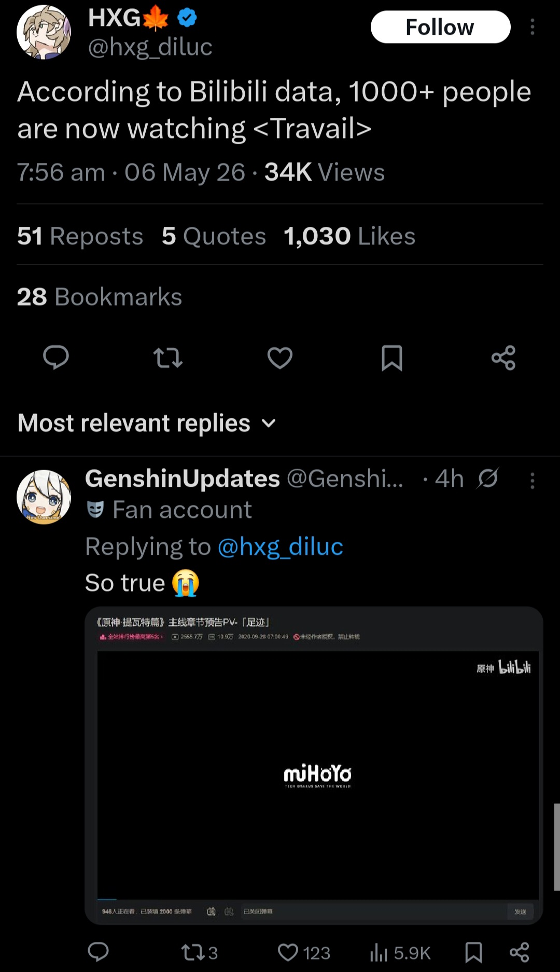Follow the HXG account
This screenshot has width=560, height=972.
[440, 27]
